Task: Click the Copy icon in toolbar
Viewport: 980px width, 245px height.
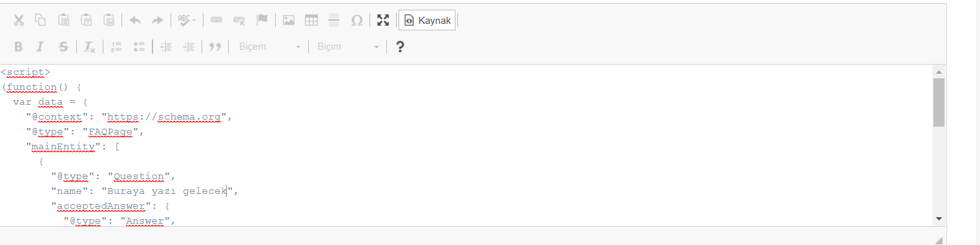Action: click(41, 20)
